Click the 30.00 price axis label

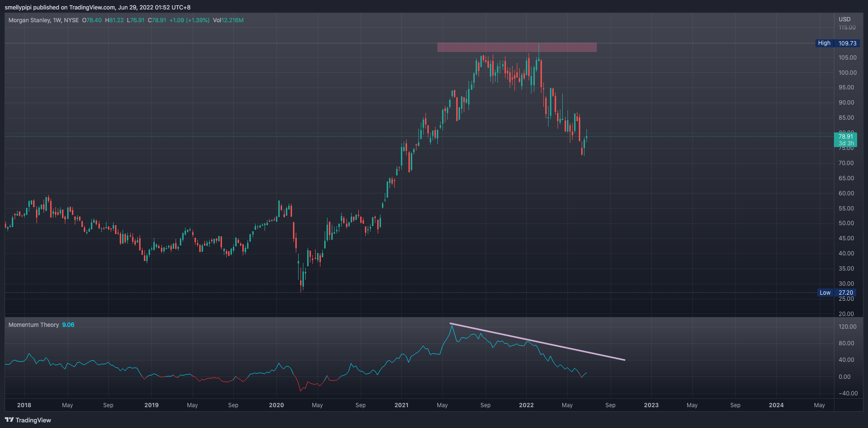(846, 284)
